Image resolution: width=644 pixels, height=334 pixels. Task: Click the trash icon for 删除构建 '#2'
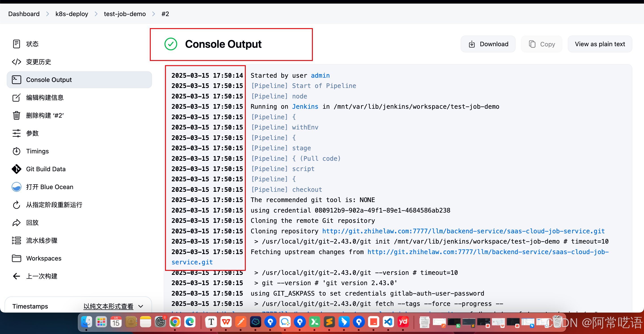pos(17,115)
